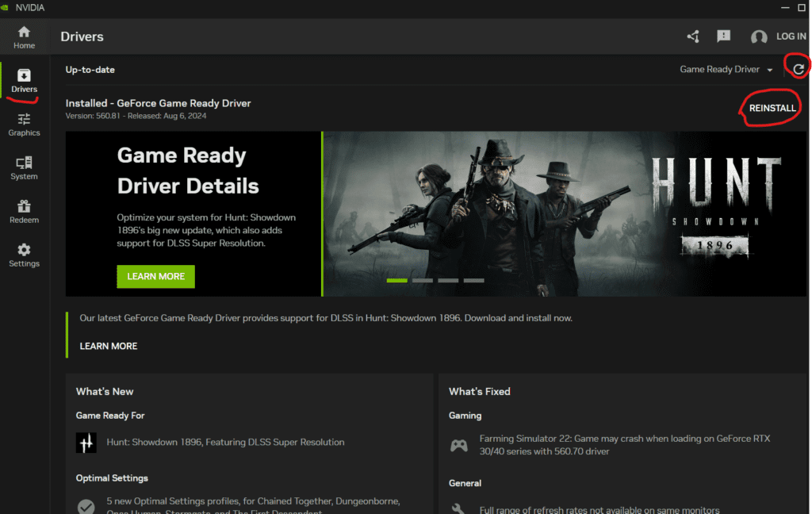Click the 'General' subheading under What's Fixed
The height and width of the screenshot is (514, 812).
tap(465, 483)
